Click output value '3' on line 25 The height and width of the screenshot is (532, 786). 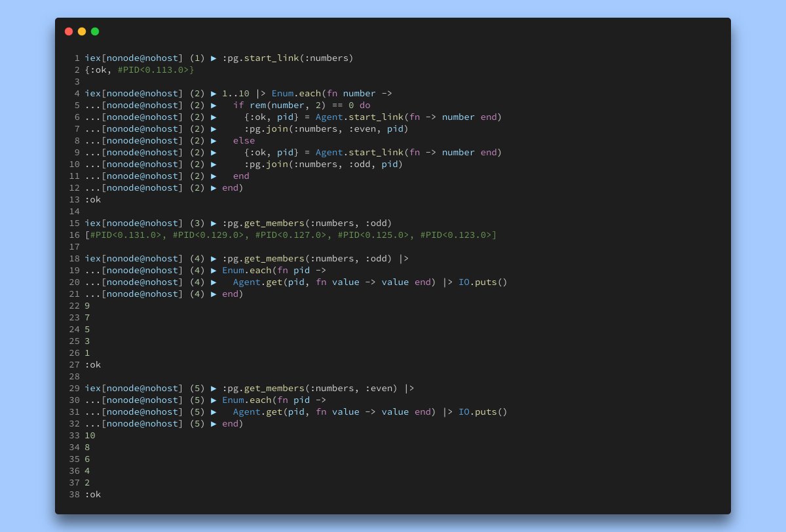click(x=87, y=341)
